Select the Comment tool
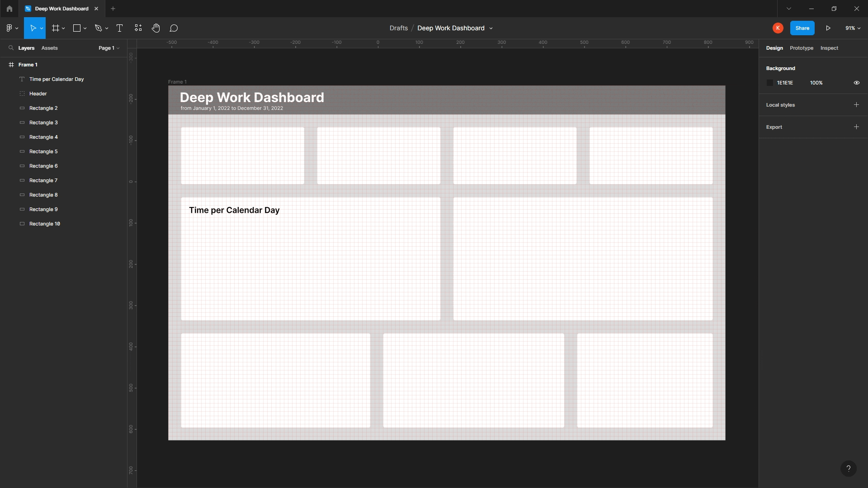868x488 pixels. 174,28
